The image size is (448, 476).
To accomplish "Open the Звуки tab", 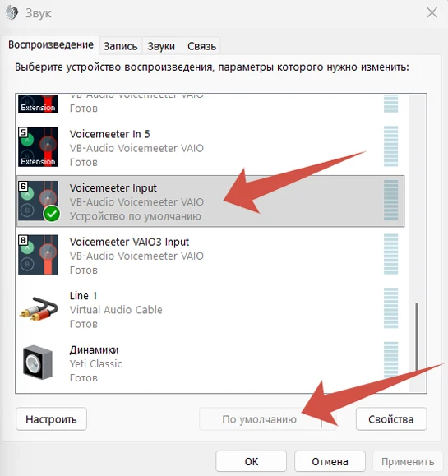I will [161, 46].
